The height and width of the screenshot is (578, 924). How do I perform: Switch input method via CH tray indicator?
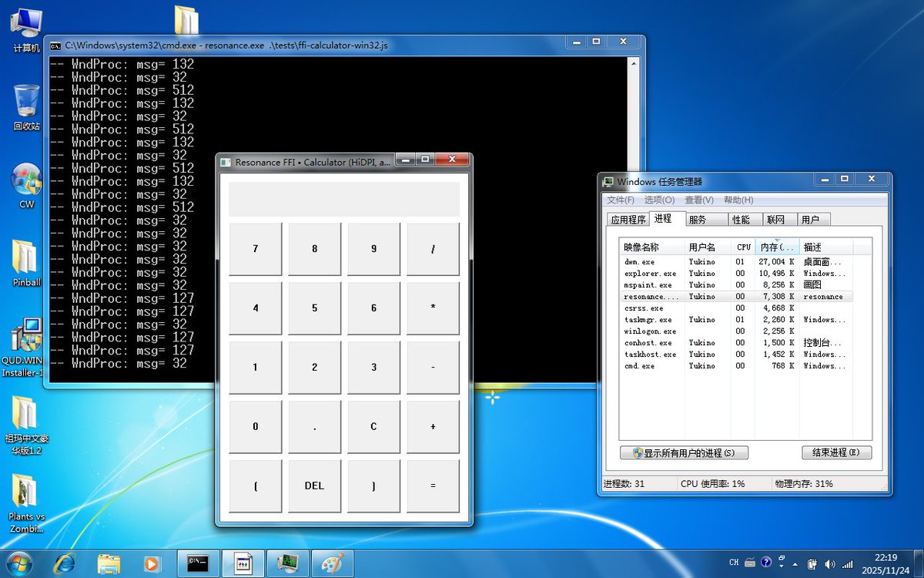734,563
